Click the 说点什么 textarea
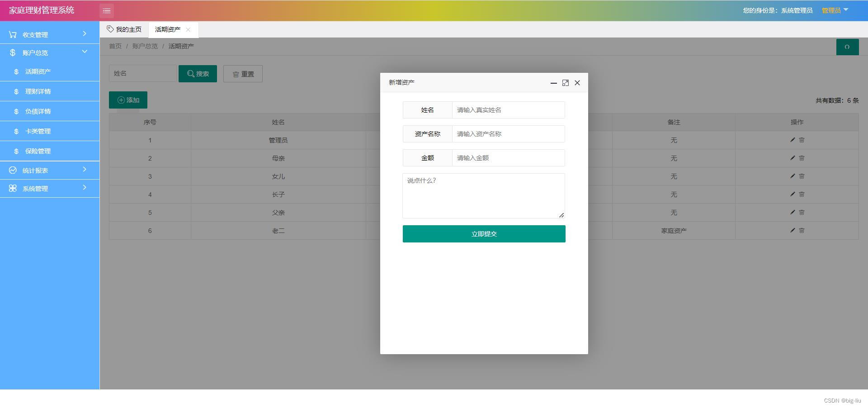This screenshot has width=868, height=408. (484, 196)
